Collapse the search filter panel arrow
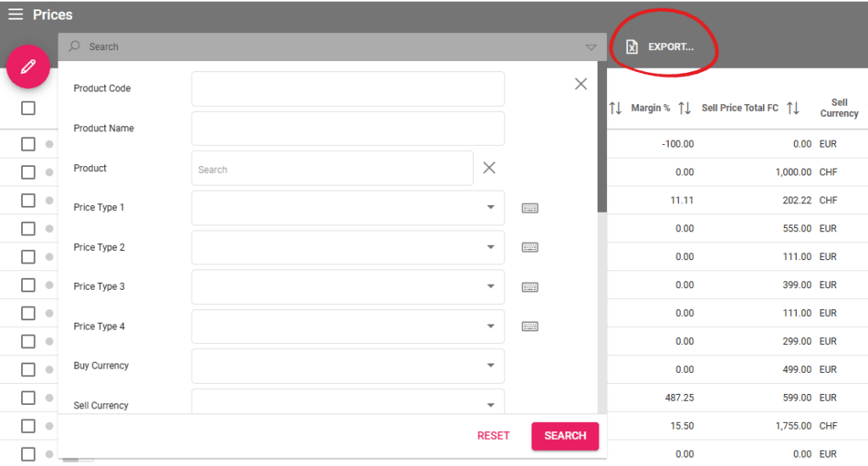This screenshot has width=868, height=466. click(x=591, y=47)
